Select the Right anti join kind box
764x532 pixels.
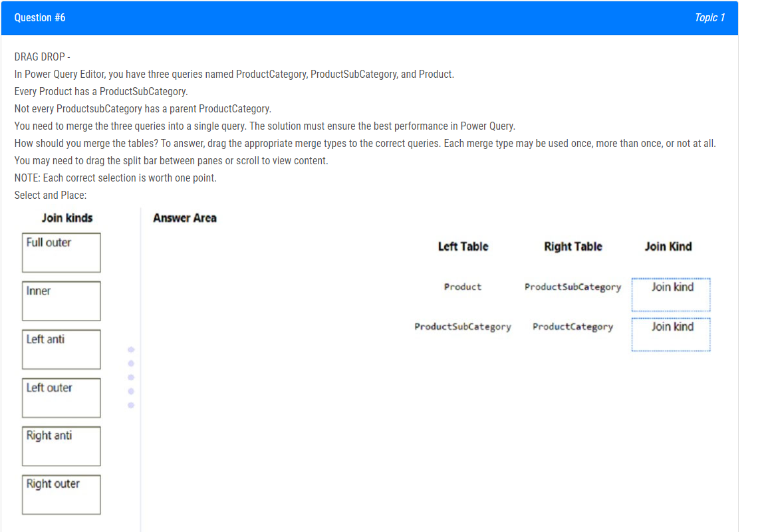coord(61,446)
